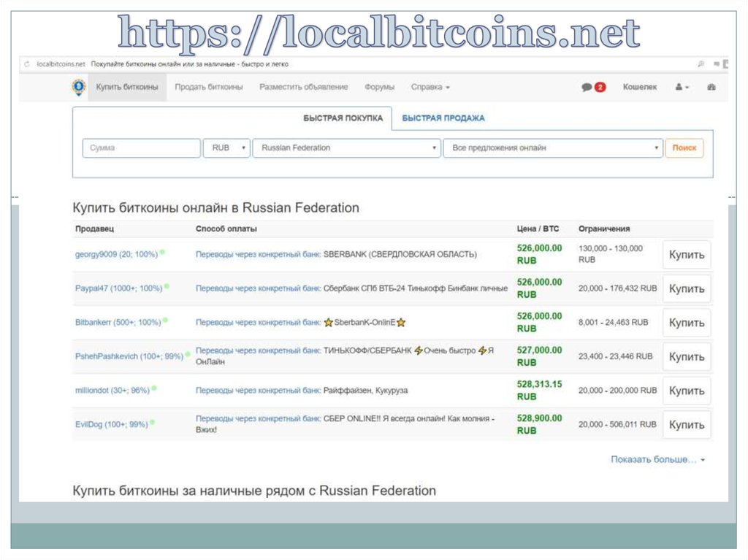Screen dimensions: 748x560
Task: Click the search icon in address bar
Action: coord(701,64)
